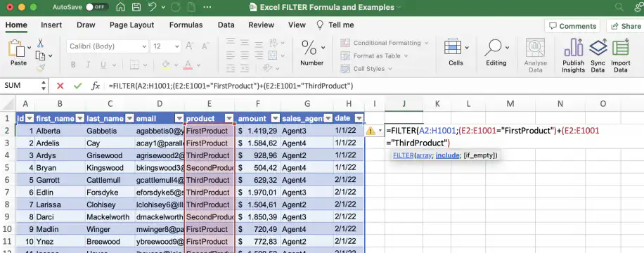This screenshot has width=644, height=253.
Task: Click the Redo arrow icon
Action: click(x=175, y=7)
